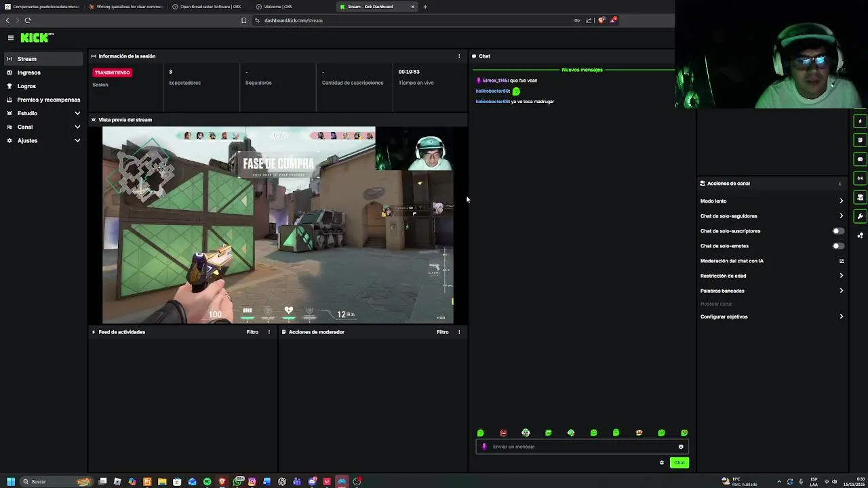Viewport: 868px width, 488px height.
Task: Open a new browser tab
Action: (x=425, y=7)
